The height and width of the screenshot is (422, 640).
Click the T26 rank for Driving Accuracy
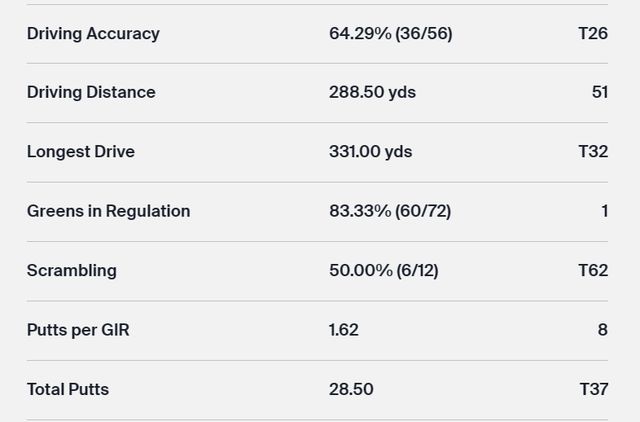[592, 33]
